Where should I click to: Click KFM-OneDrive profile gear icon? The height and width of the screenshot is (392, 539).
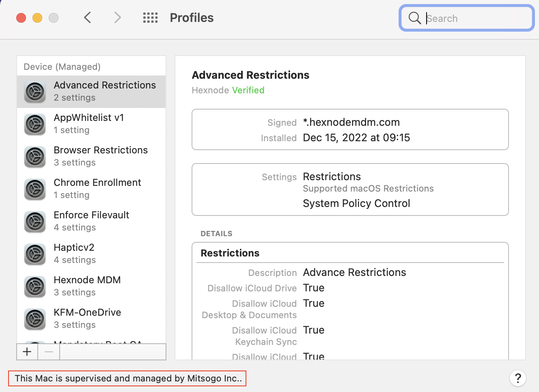coord(35,319)
